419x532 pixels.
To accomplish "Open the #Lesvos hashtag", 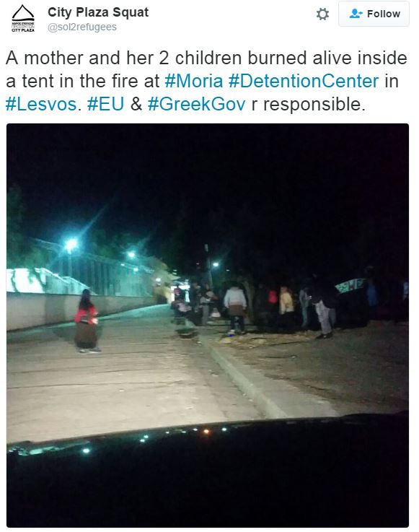I will tap(41, 104).
